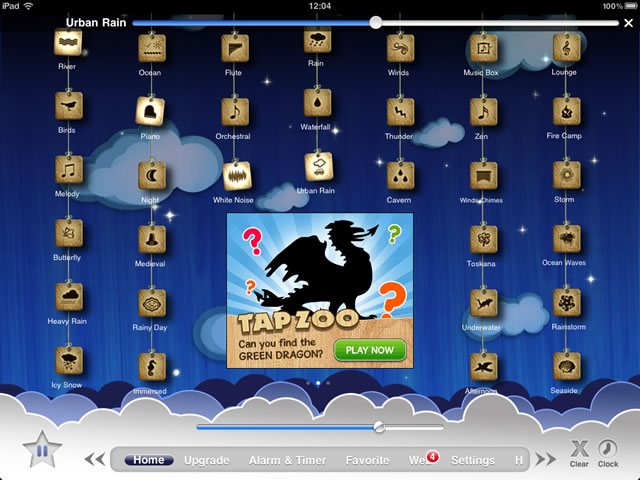Tap the Fire Camp flame tile
The width and height of the screenshot is (640, 480).
[x=567, y=111]
